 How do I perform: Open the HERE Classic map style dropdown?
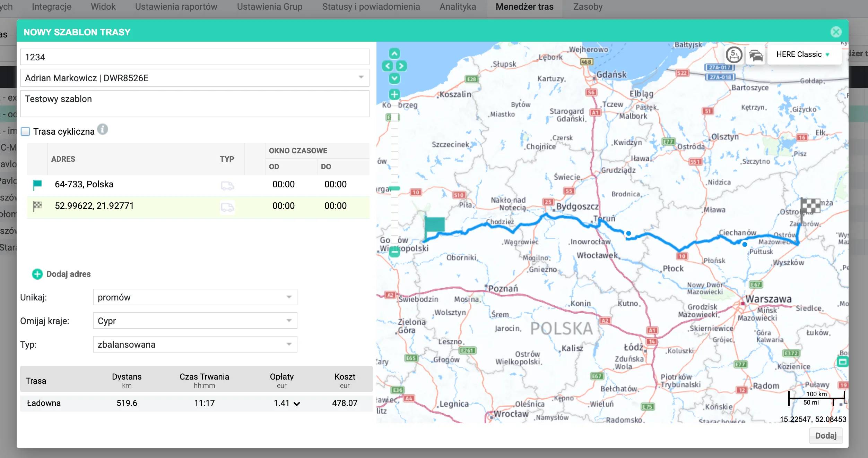tap(804, 54)
